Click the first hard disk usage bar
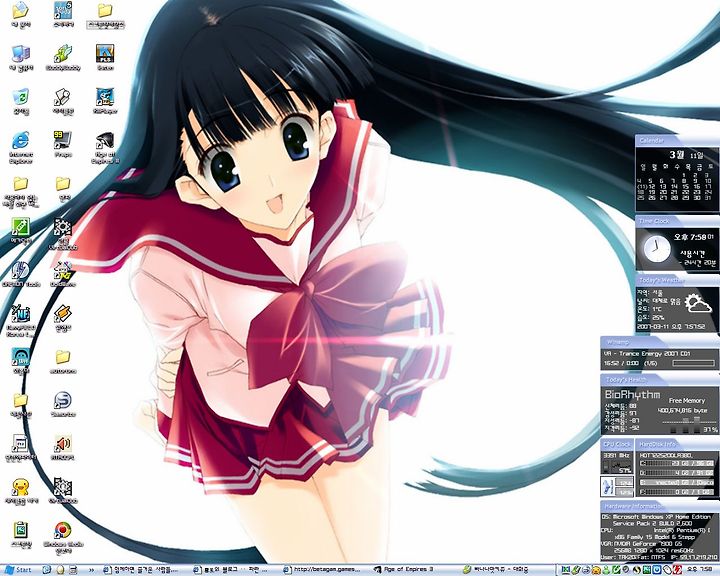This screenshot has width=720, height=576. click(x=677, y=463)
